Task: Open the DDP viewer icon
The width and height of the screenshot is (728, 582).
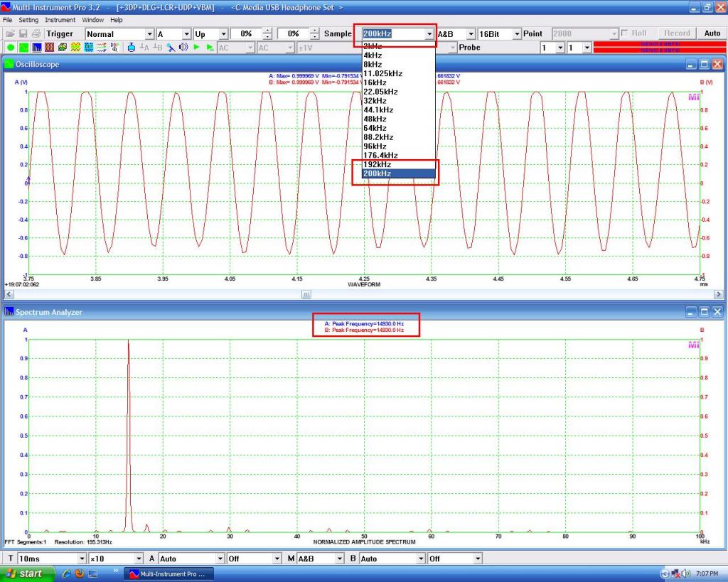Action: click(114, 48)
